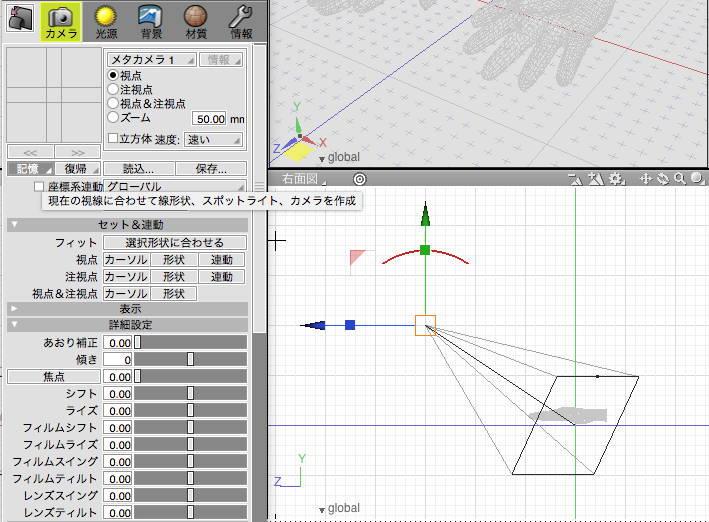Select the ズーム radio button

coord(113,117)
